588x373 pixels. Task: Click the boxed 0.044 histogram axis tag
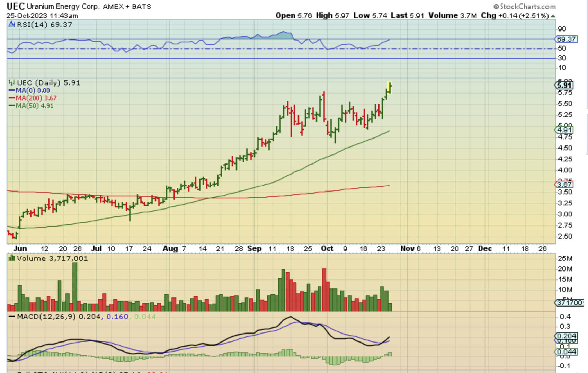pos(566,352)
